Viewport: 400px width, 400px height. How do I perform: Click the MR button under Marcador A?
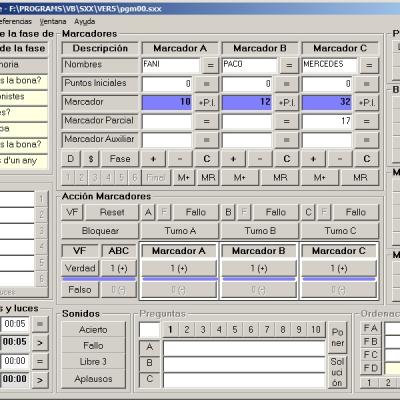208,177
